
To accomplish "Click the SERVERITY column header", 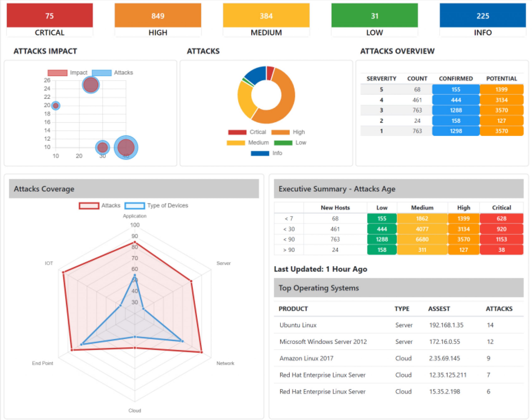I will 382,79.
